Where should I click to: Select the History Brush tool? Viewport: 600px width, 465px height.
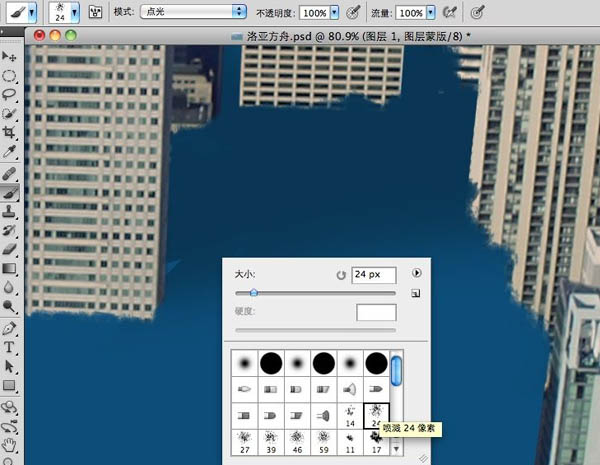point(9,230)
